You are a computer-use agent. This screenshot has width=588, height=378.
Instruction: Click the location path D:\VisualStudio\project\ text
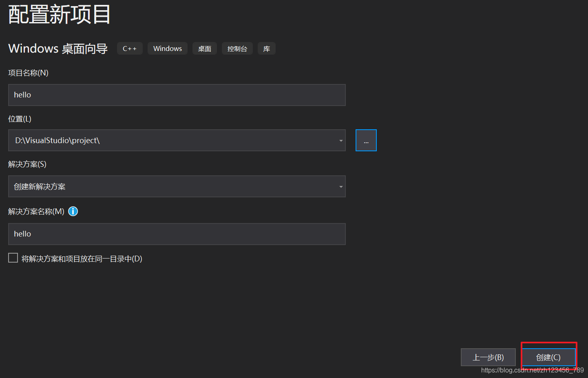tap(57, 140)
